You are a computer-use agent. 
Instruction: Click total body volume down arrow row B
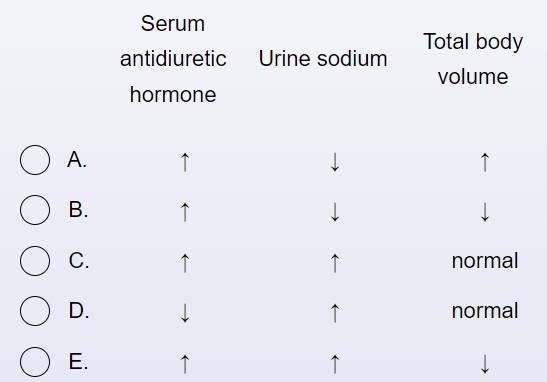(x=485, y=212)
